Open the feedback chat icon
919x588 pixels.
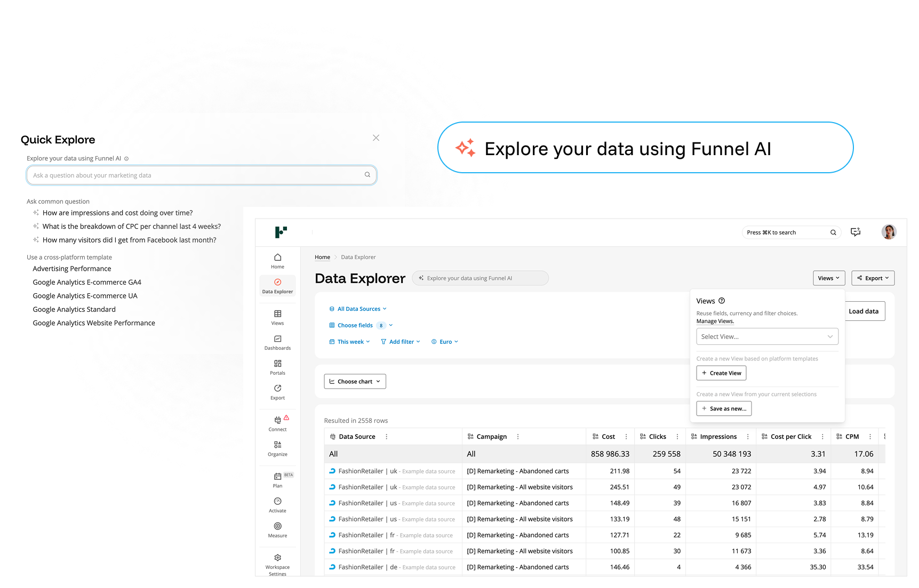(x=856, y=232)
